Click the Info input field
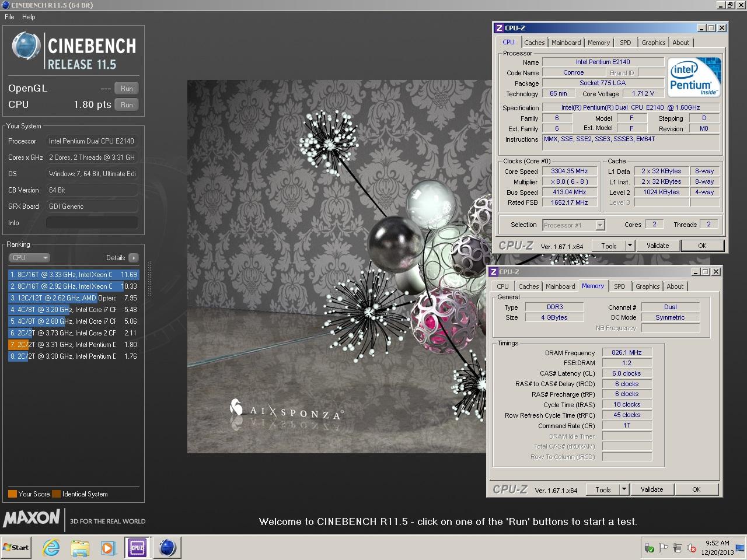Image resolution: width=747 pixels, height=560 pixels. pos(92,223)
